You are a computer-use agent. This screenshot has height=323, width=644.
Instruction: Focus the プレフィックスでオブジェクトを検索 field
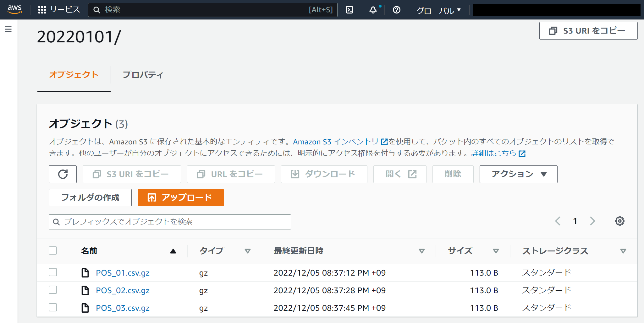(x=170, y=222)
